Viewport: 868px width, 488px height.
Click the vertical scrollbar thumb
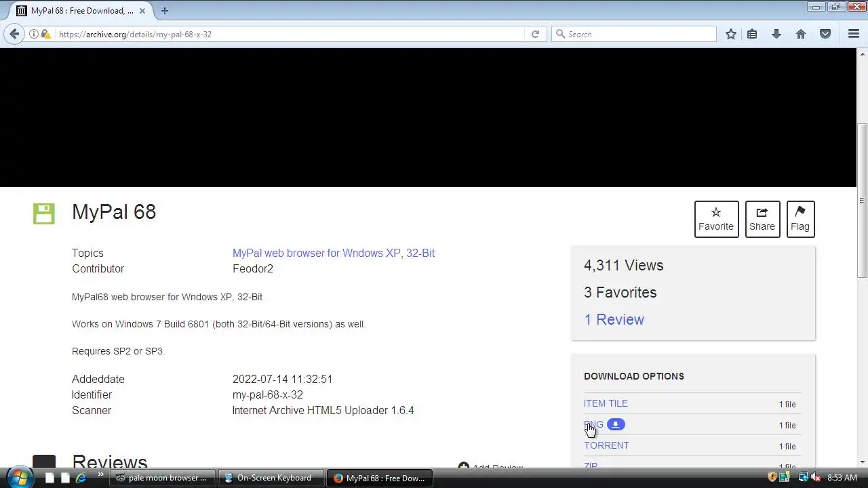(863, 200)
